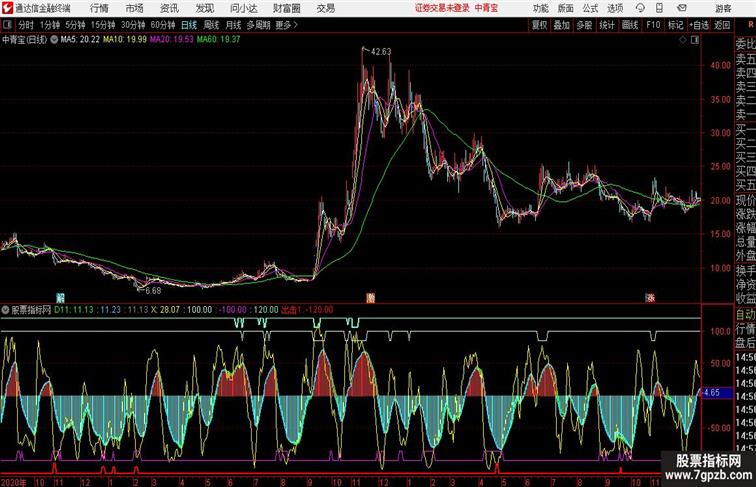Click the 2020年 timeline label
756x487 pixels.
pyautogui.click(x=14, y=482)
